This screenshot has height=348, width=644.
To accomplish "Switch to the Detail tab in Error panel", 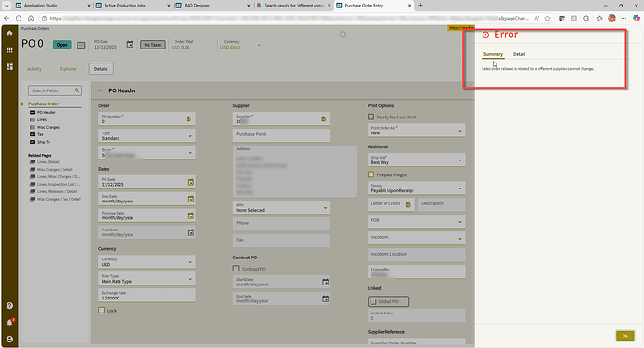I will tap(519, 54).
